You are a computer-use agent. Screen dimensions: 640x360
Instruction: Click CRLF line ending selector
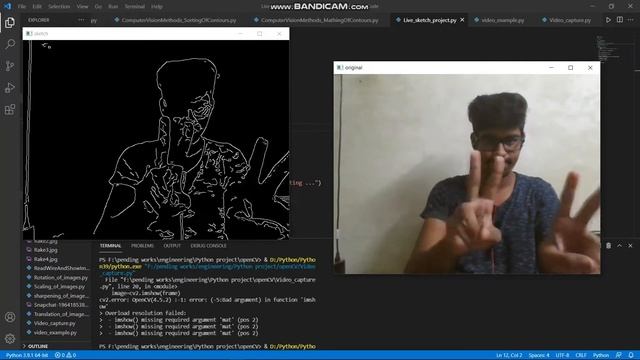coord(581,356)
